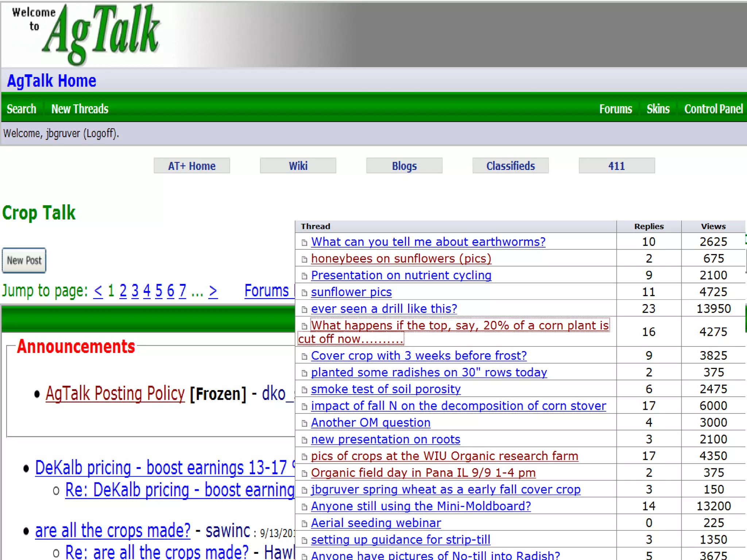Screen dimensions: 747x560
Task: Open the Search menu item
Action: tap(22, 109)
